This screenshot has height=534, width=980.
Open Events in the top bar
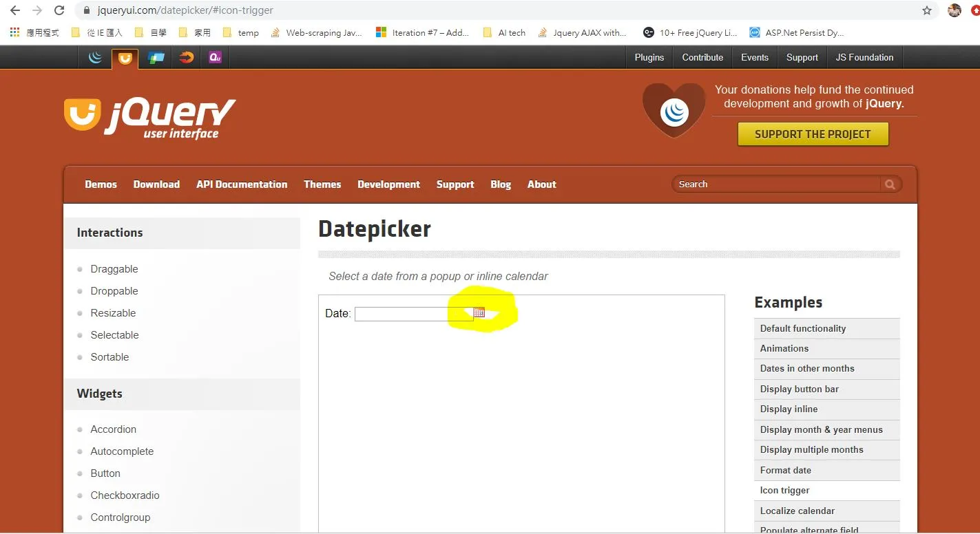click(x=755, y=58)
